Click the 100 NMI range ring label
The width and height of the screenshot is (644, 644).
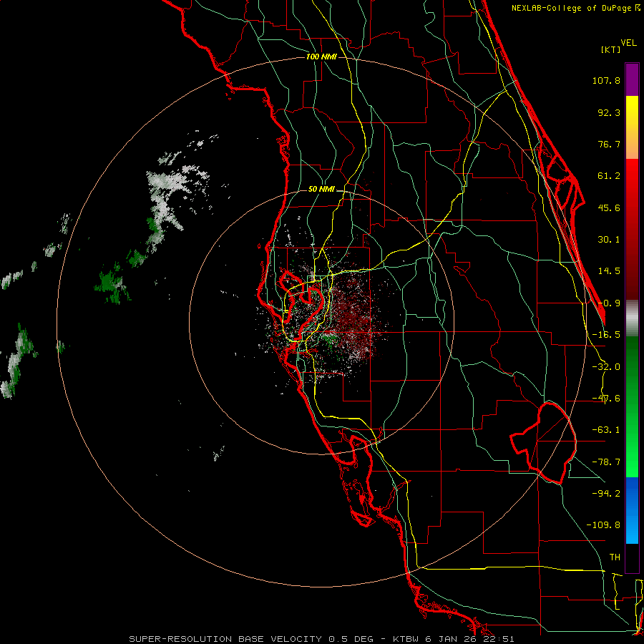click(x=321, y=57)
